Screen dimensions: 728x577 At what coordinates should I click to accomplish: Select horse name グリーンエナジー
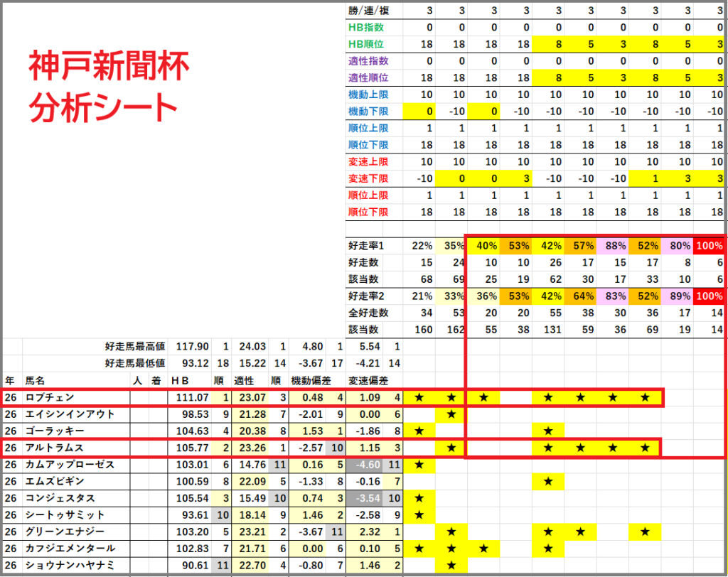click(x=65, y=532)
